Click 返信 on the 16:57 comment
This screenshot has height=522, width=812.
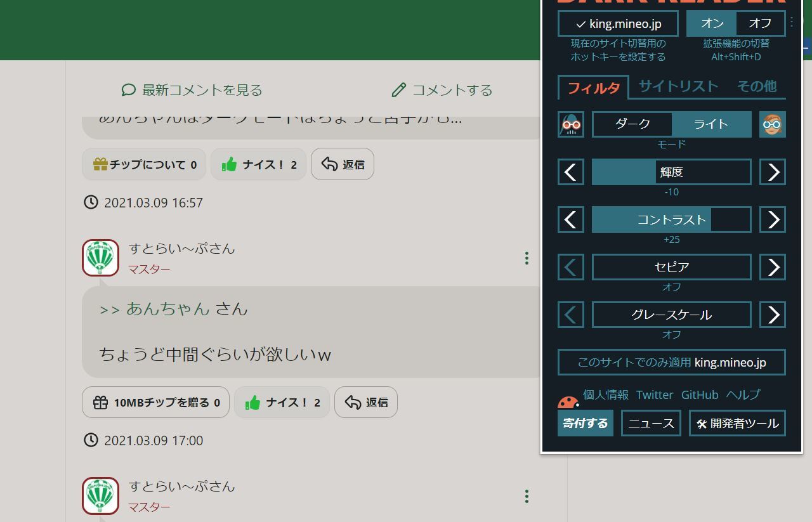[343, 164]
